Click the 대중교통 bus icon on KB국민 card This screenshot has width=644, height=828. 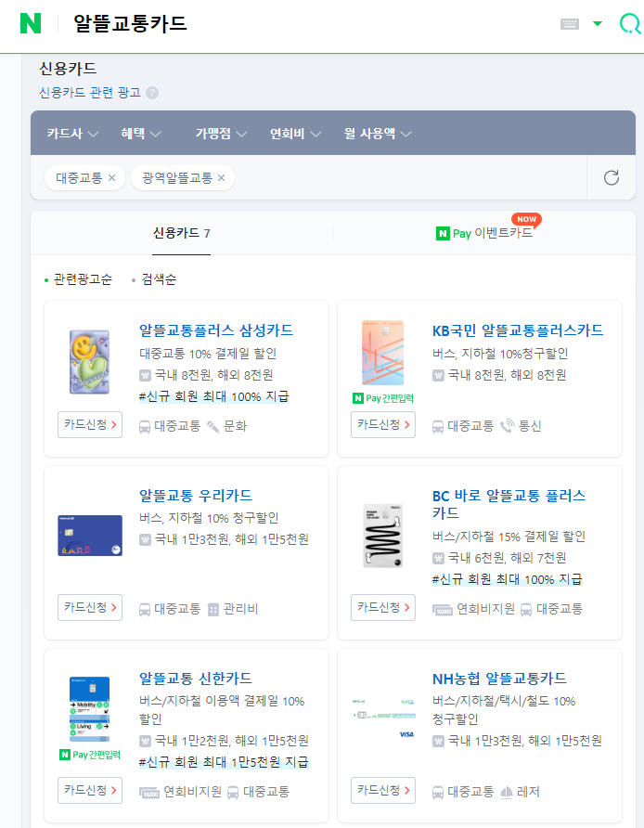(x=438, y=426)
